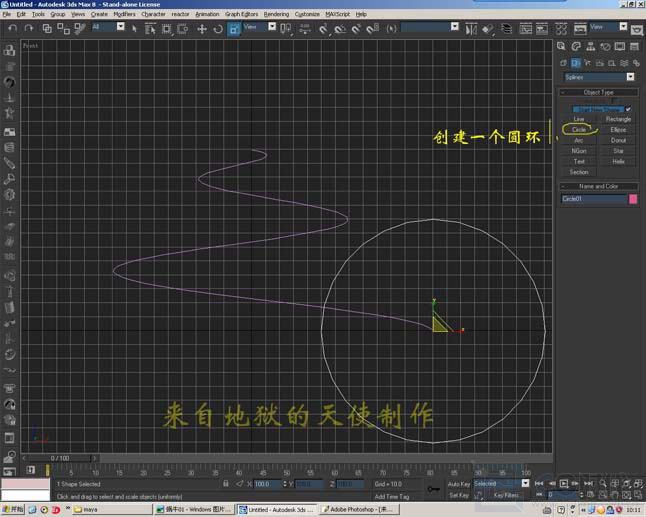Switch to the Modify command panel tab
This screenshot has width=646, height=517.
[x=576, y=46]
